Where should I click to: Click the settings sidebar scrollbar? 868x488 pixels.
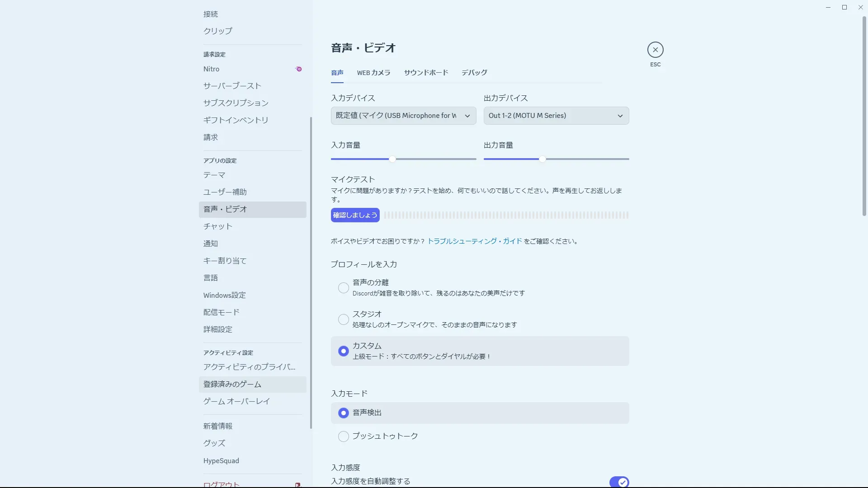[x=311, y=271]
